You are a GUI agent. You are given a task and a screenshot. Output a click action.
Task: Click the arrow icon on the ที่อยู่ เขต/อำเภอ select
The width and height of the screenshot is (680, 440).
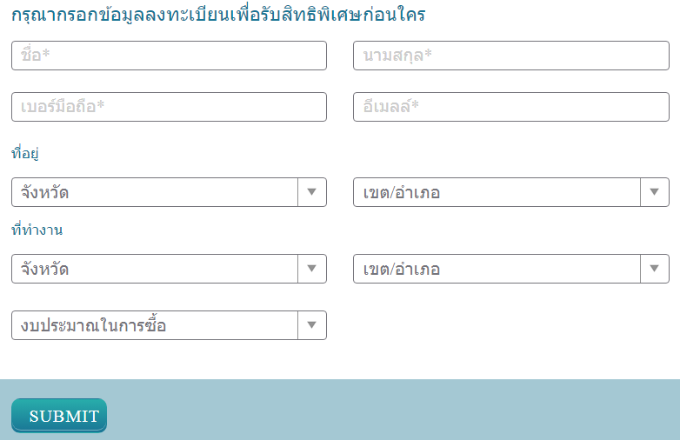(x=655, y=192)
